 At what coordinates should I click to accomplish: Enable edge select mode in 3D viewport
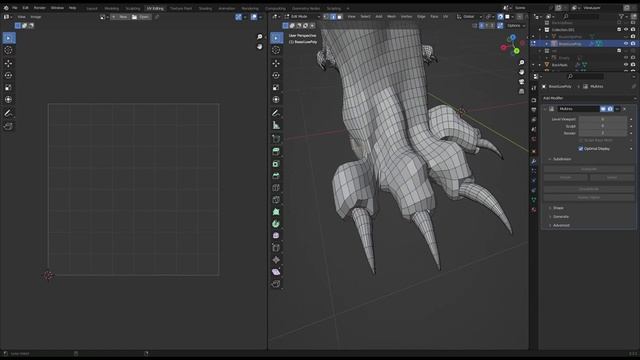click(x=333, y=17)
